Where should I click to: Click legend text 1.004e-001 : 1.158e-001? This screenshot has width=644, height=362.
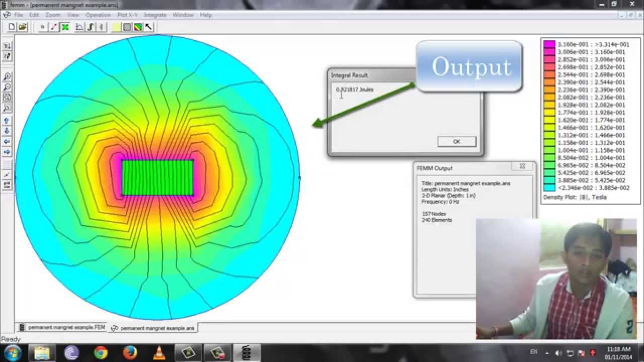pos(591,150)
